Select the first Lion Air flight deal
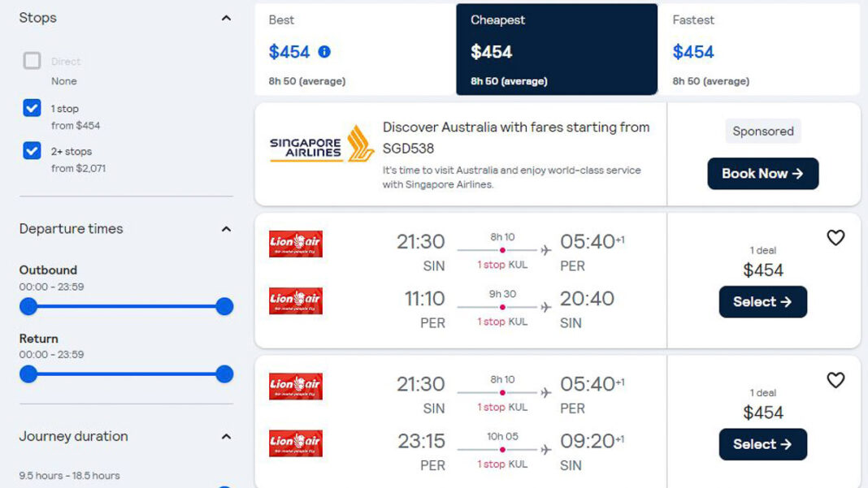The width and height of the screenshot is (868, 488). [762, 301]
